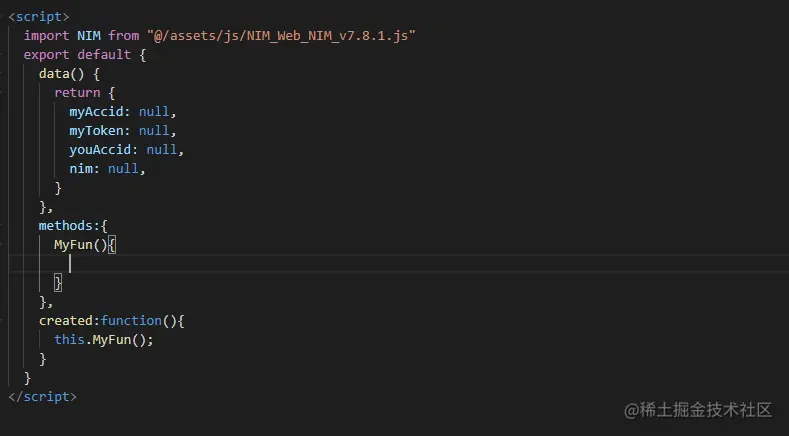Click the youAccid property name
This screenshot has height=436, width=789.
click(103, 150)
